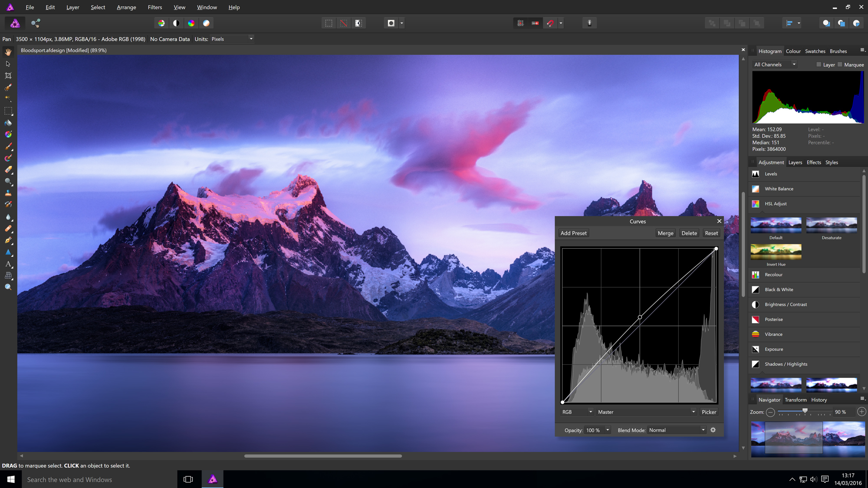Drag the Curves adjustment midpoint slider
Screen dimensions: 868x488
tap(639, 316)
